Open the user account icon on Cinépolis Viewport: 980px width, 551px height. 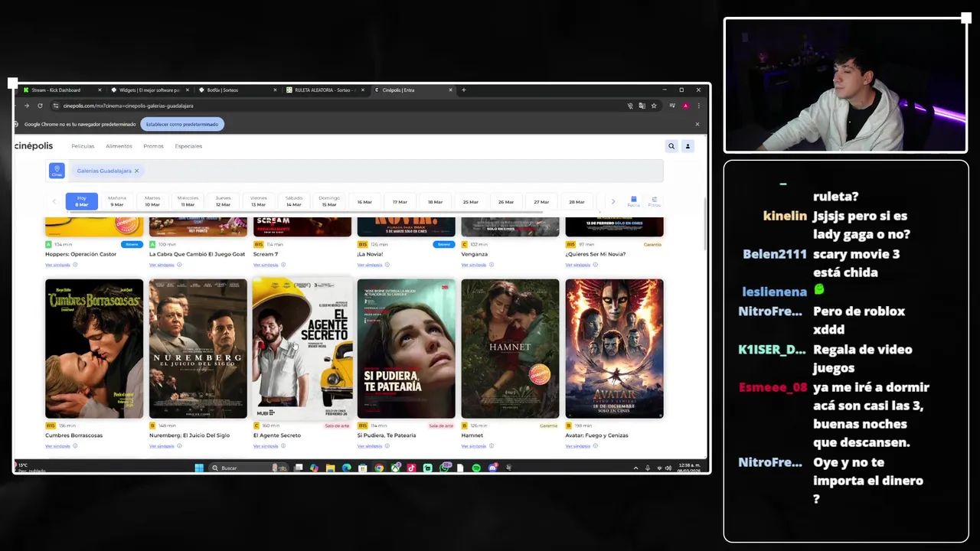688,146
